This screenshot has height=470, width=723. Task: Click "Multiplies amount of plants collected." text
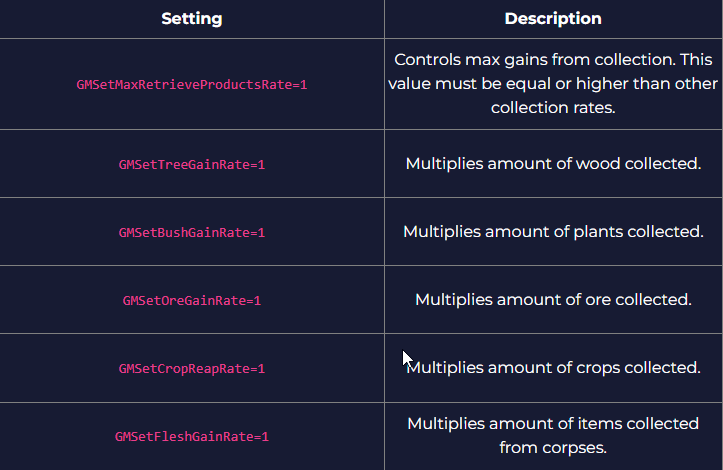553,232
